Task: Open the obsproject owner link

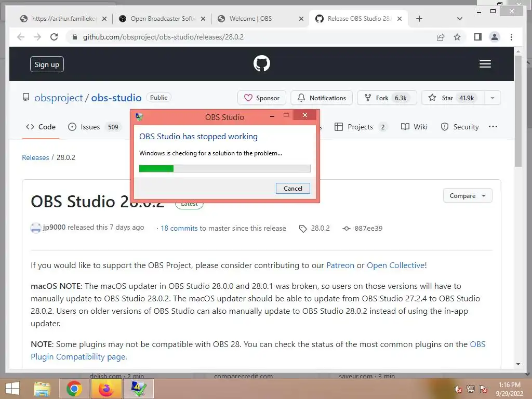Action: tap(58, 98)
